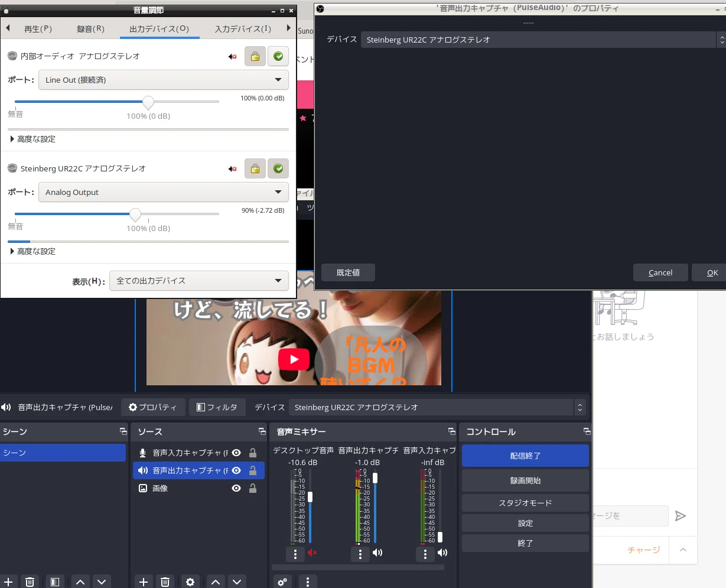This screenshot has height=588, width=726.
Task: Open フィルタ in source toolbar
Action: click(x=217, y=407)
